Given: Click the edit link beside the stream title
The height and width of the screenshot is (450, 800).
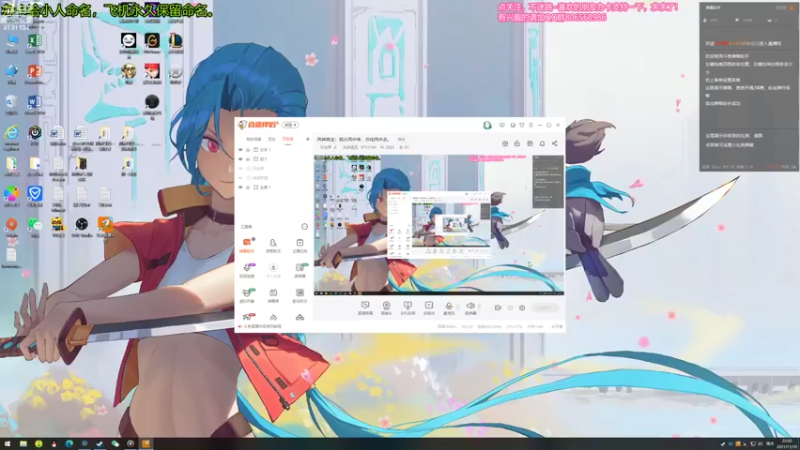Looking at the screenshot, I should [402, 139].
